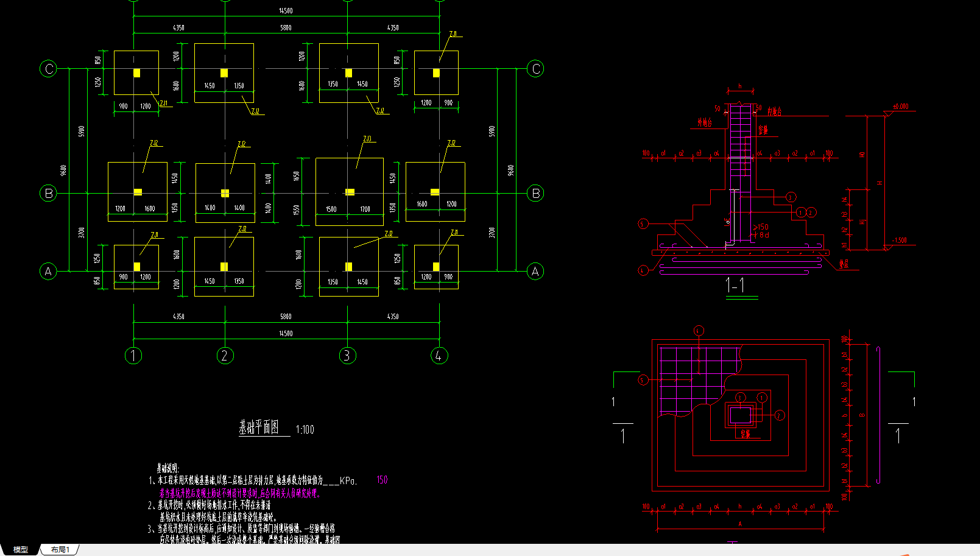Select the left 3700 vertical dimension
Viewport: 980px width, 556px height.
(x=82, y=233)
